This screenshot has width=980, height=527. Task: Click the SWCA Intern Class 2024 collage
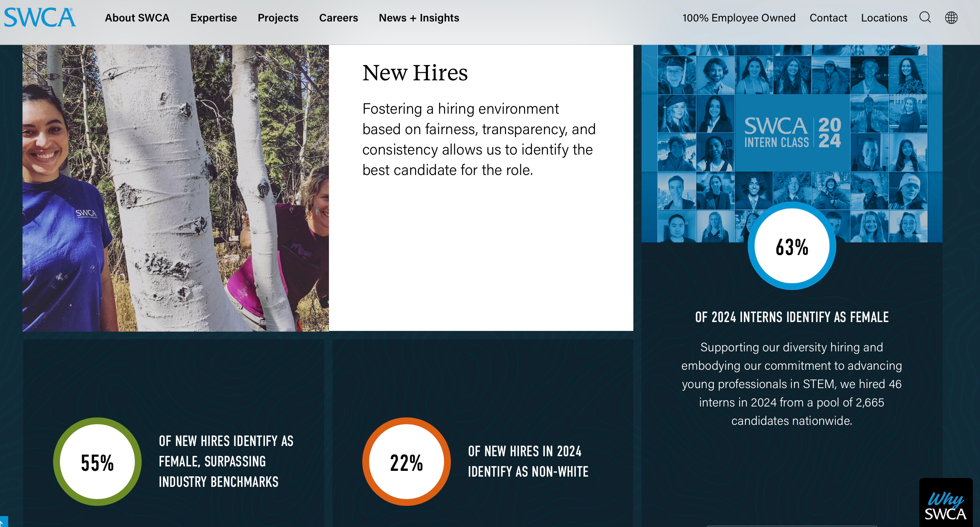[x=792, y=133]
